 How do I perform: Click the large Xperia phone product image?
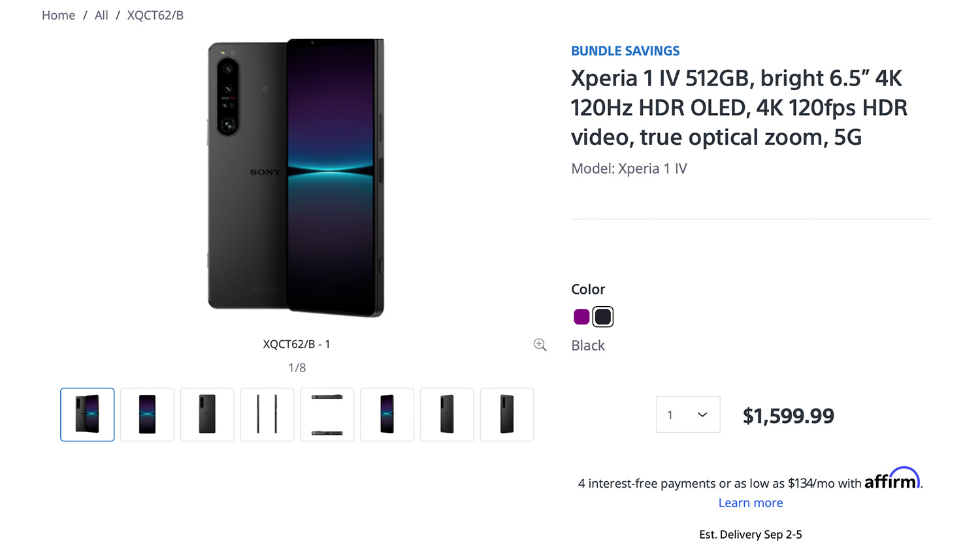[296, 178]
